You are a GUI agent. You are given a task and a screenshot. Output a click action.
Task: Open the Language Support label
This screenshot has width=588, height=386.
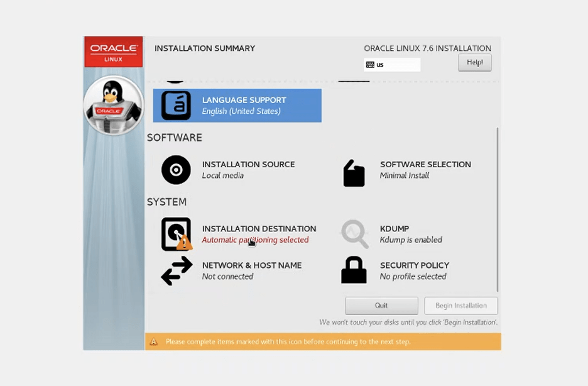[244, 100]
